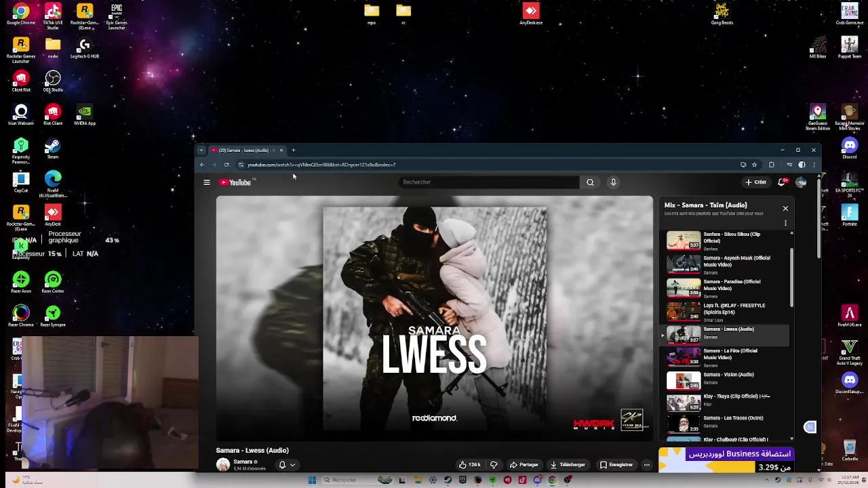The width and height of the screenshot is (868, 488).
Task: Open Gang Beasts desktop shortcut
Action: pyautogui.click(x=722, y=14)
